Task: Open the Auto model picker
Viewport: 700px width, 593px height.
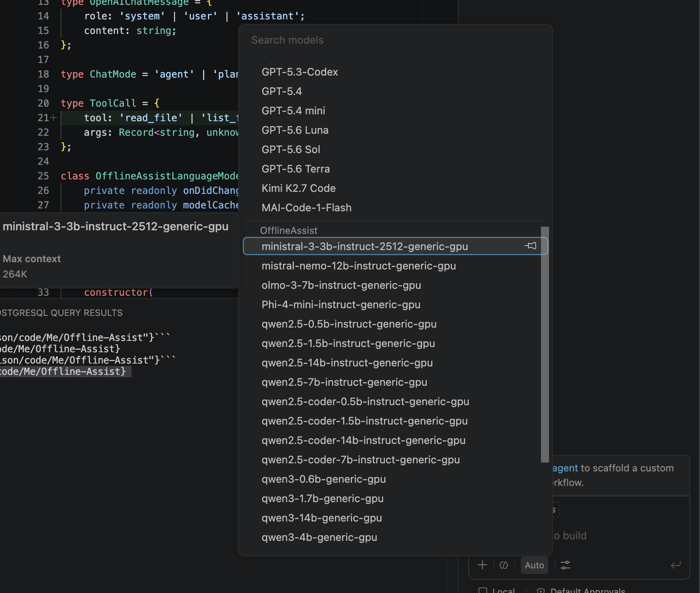Action: 534,565
